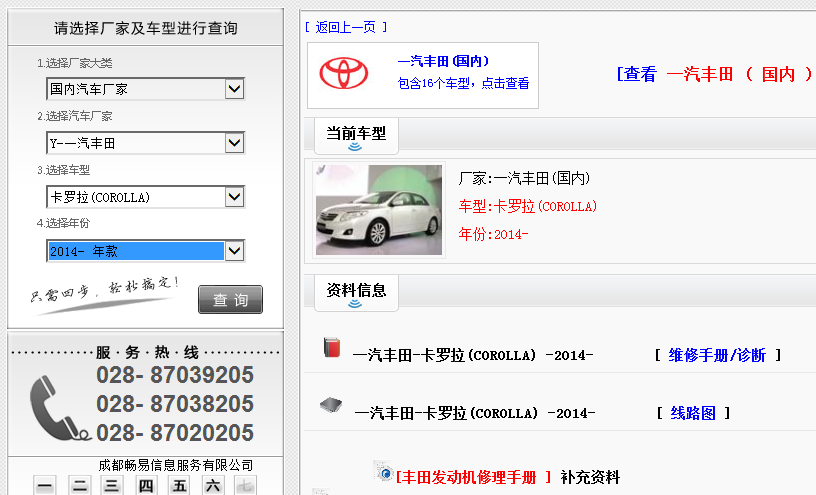Click the 查看 一汽丰田 (国内) link
This screenshot has width=816, height=495.
pyautogui.click(x=715, y=74)
